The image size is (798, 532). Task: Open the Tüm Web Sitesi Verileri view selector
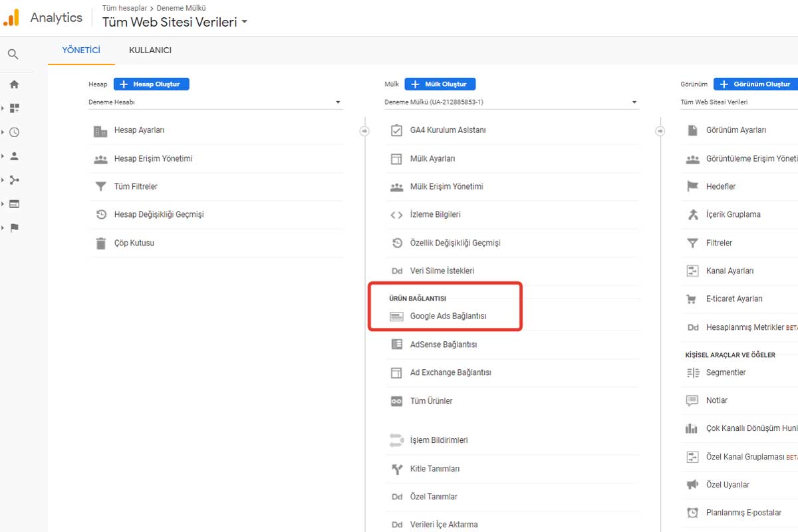[x=175, y=22]
